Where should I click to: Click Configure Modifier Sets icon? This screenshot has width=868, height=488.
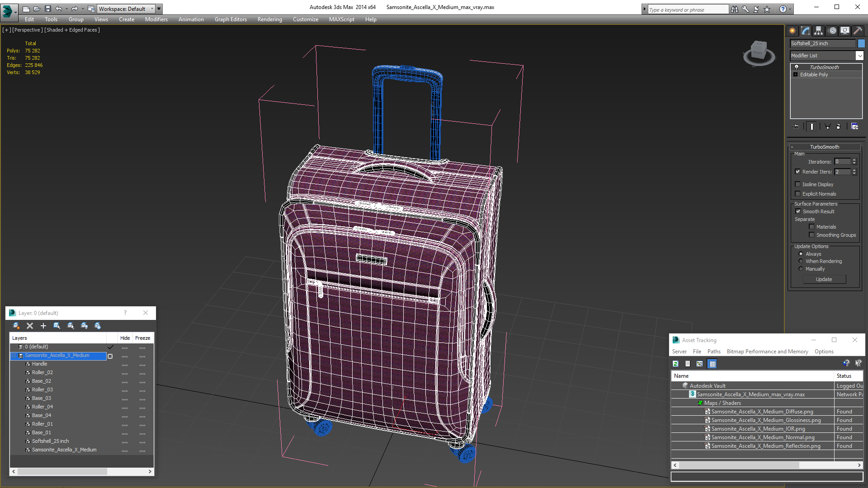click(x=854, y=127)
